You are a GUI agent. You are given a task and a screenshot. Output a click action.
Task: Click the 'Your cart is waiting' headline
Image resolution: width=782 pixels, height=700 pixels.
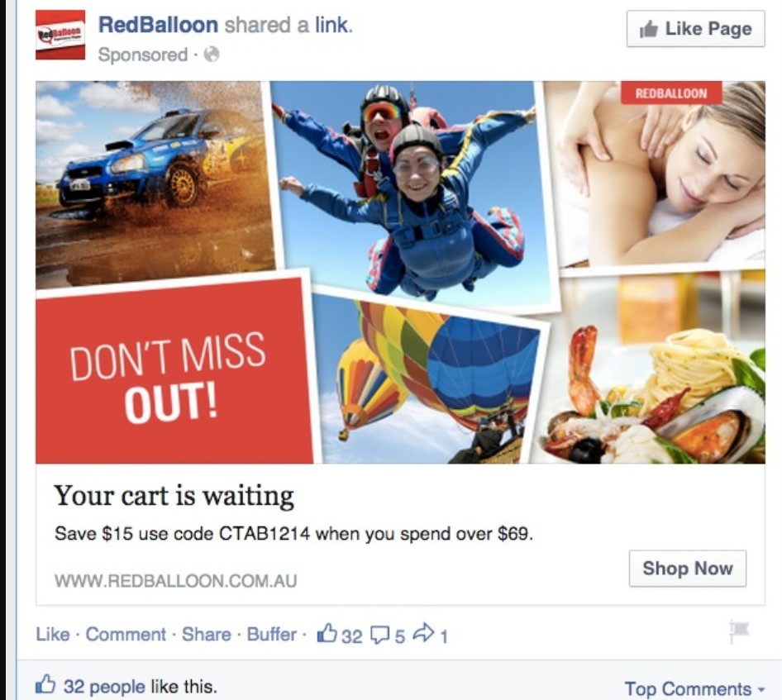(x=174, y=496)
